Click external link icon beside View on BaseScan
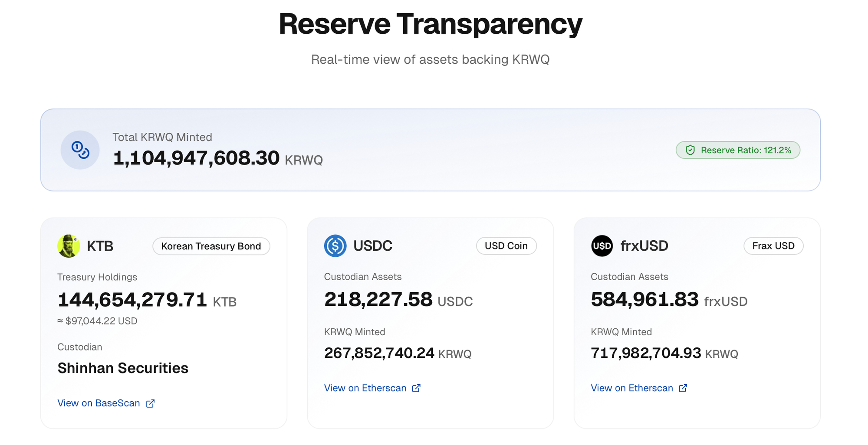 coord(150,403)
